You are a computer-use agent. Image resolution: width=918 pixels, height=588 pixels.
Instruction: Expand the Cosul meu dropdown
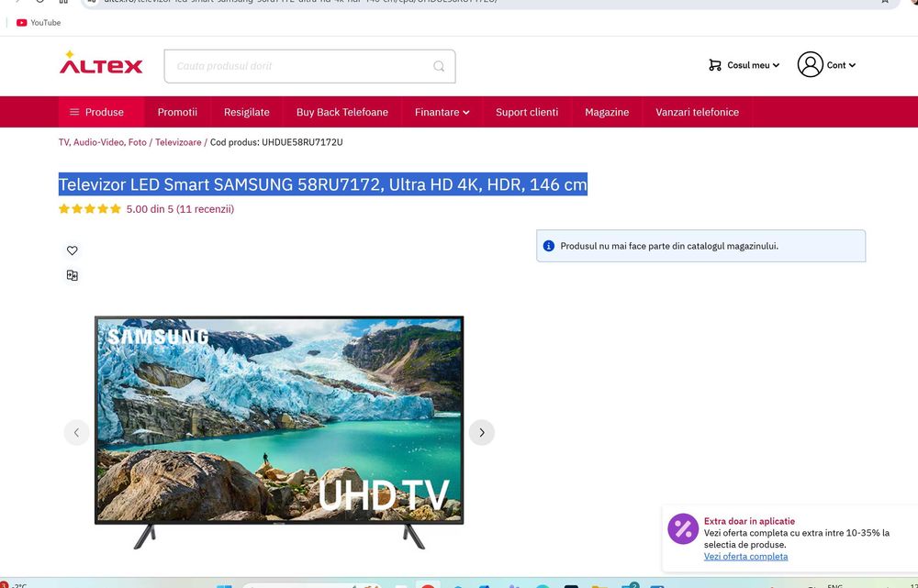click(x=753, y=65)
